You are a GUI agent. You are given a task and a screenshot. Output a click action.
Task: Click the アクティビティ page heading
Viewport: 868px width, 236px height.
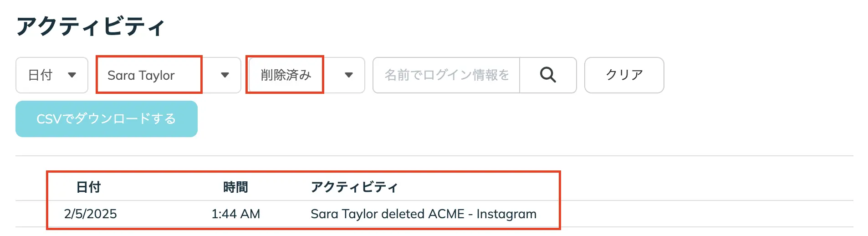91,26
